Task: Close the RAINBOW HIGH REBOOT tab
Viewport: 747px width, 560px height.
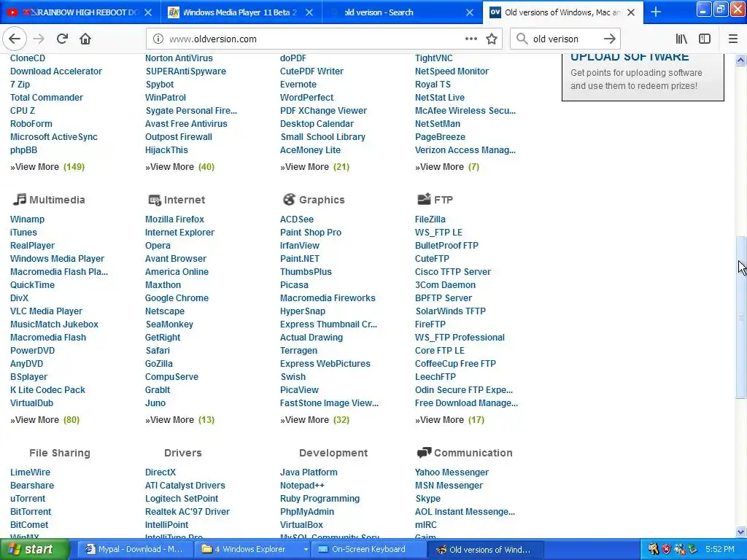Action: pyautogui.click(x=148, y=12)
